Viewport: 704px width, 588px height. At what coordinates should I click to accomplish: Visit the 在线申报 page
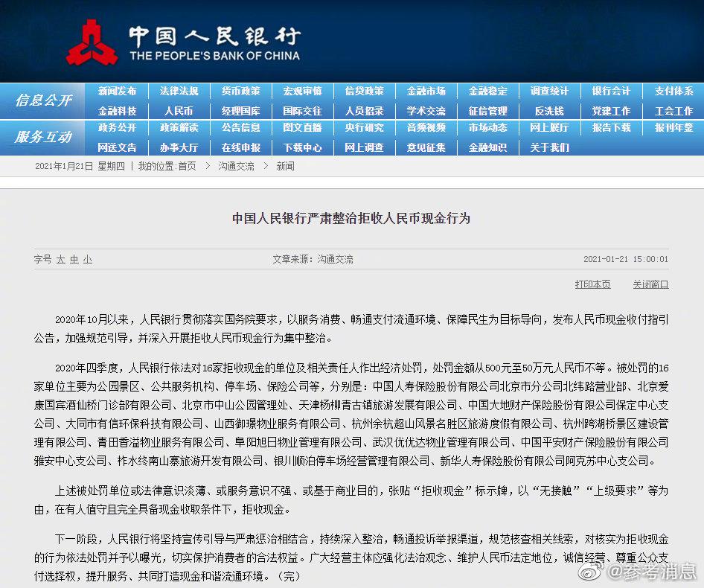tap(240, 147)
